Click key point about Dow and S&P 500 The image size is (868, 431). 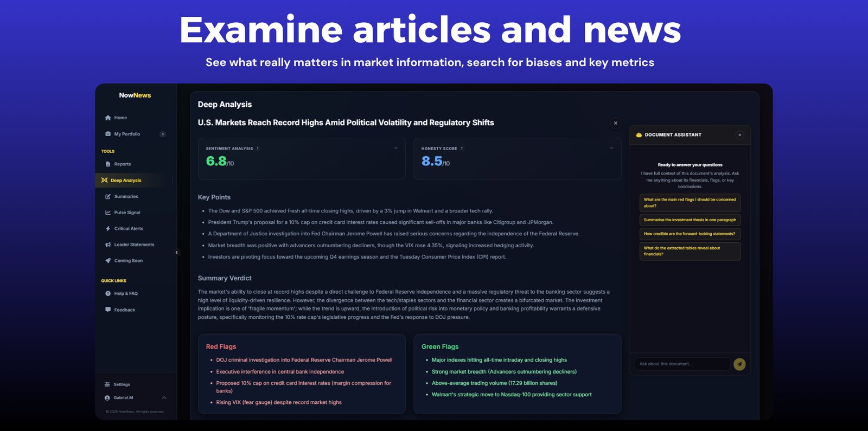(x=350, y=211)
